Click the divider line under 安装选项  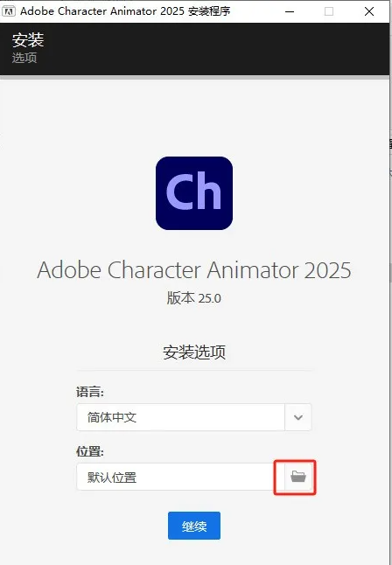pyautogui.click(x=194, y=370)
